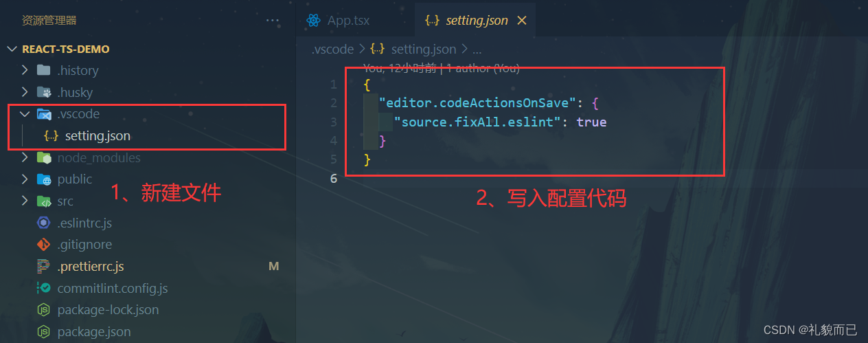Click the author CodeLens annotation
868x343 pixels.
[441, 68]
